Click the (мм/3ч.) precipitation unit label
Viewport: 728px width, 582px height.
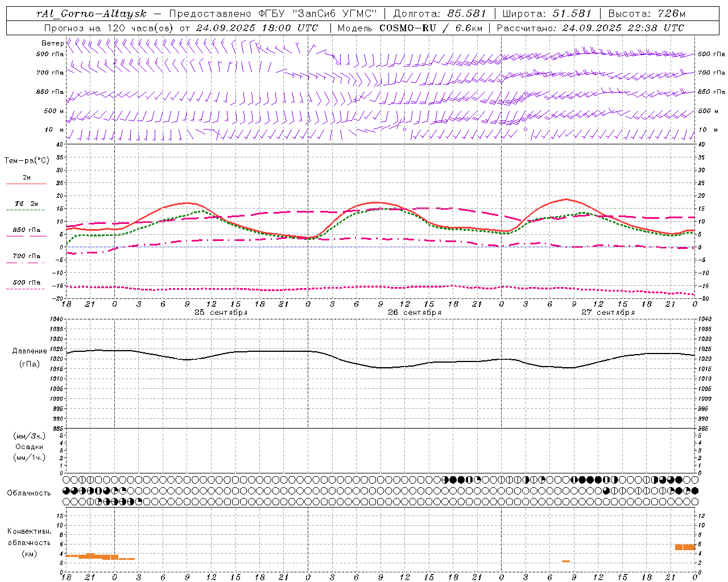(30, 436)
